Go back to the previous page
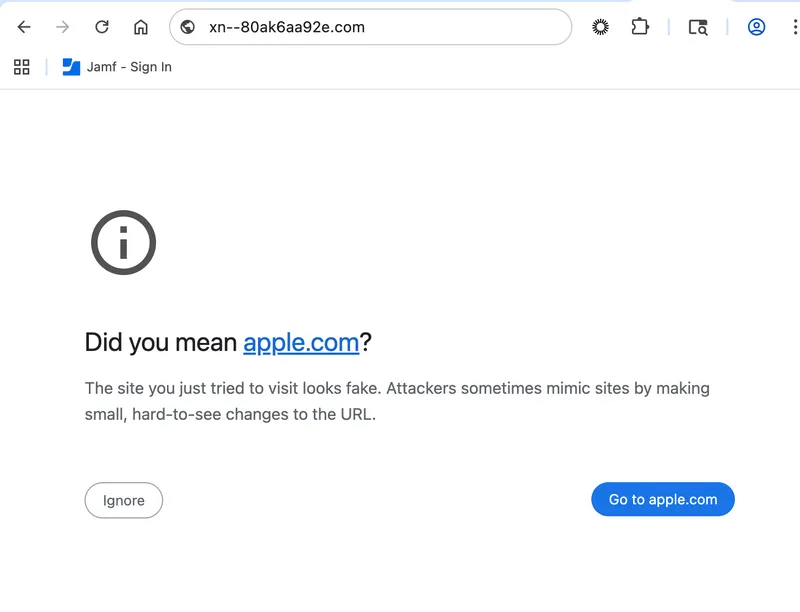Viewport: 800px width, 612px height. [x=24, y=27]
